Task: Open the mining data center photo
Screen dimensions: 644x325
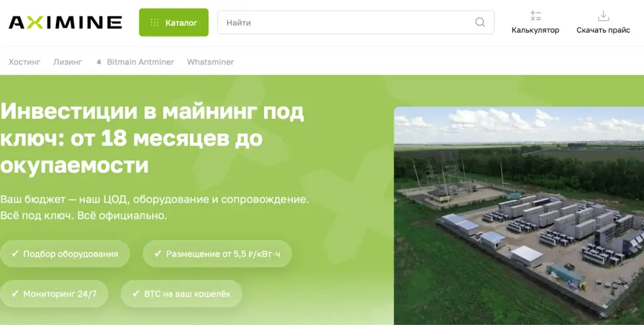Action: (x=519, y=216)
